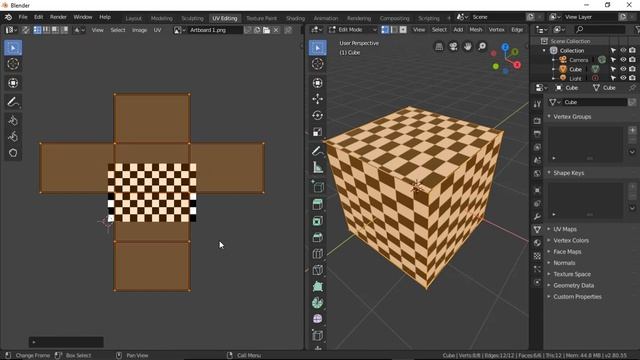Select the Poly Build tool
Screen dimensions: 640x360
pos(318,286)
